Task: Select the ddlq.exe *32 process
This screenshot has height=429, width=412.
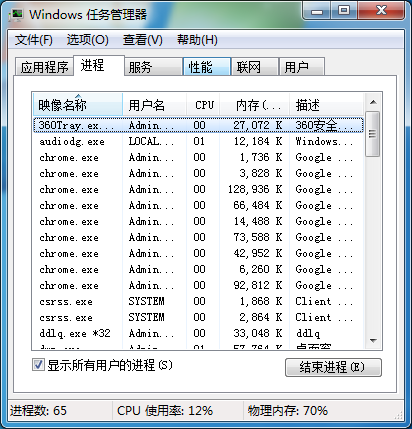Action: (198, 333)
